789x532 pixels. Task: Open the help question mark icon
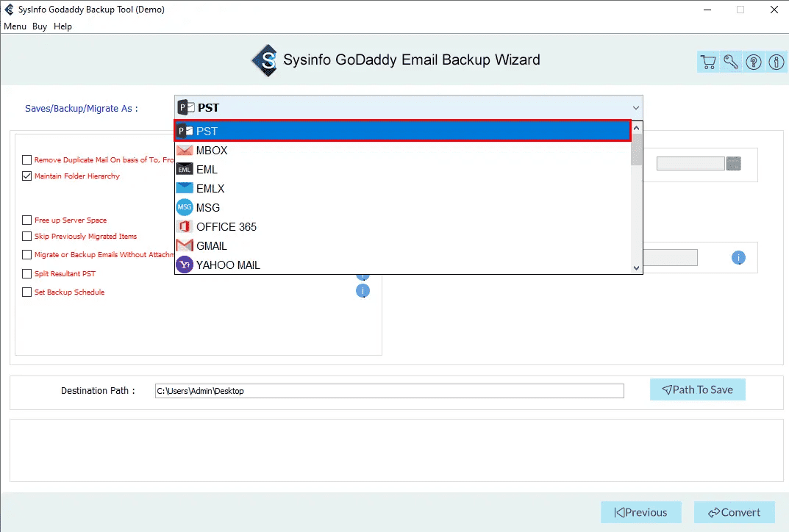[753, 62]
